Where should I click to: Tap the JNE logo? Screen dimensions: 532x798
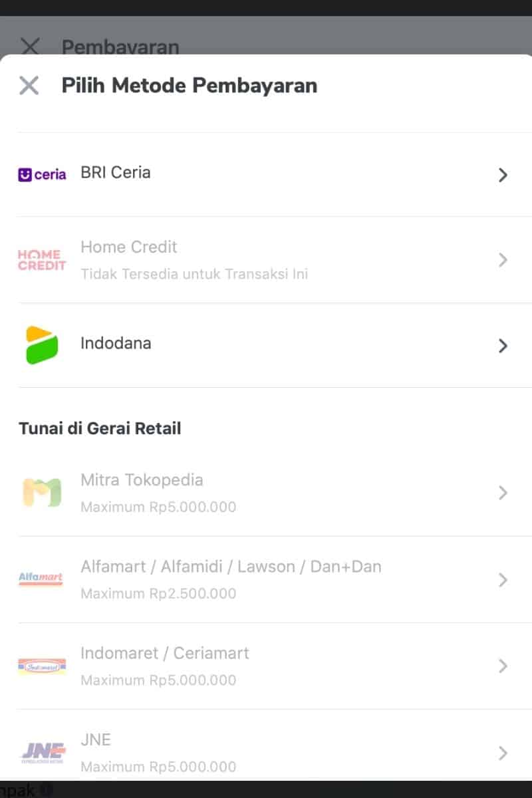(42, 752)
